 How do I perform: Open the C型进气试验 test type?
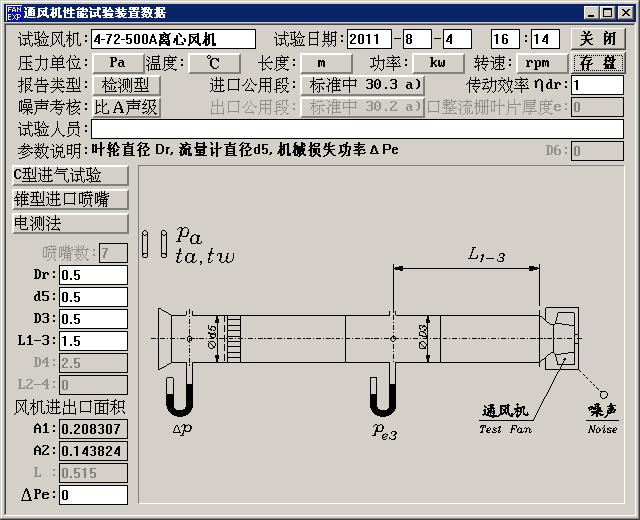[x=70, y=175]
